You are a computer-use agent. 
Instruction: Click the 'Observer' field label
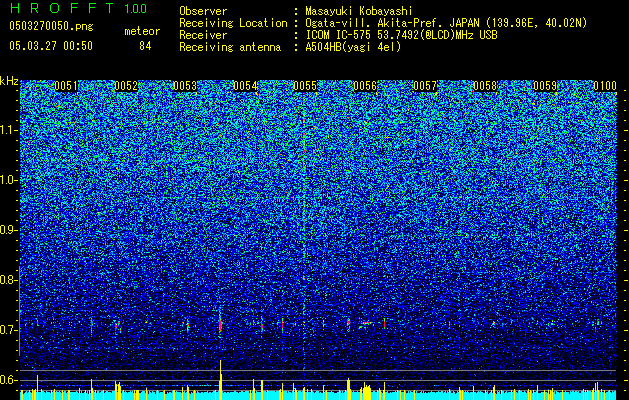click(203, 11)
